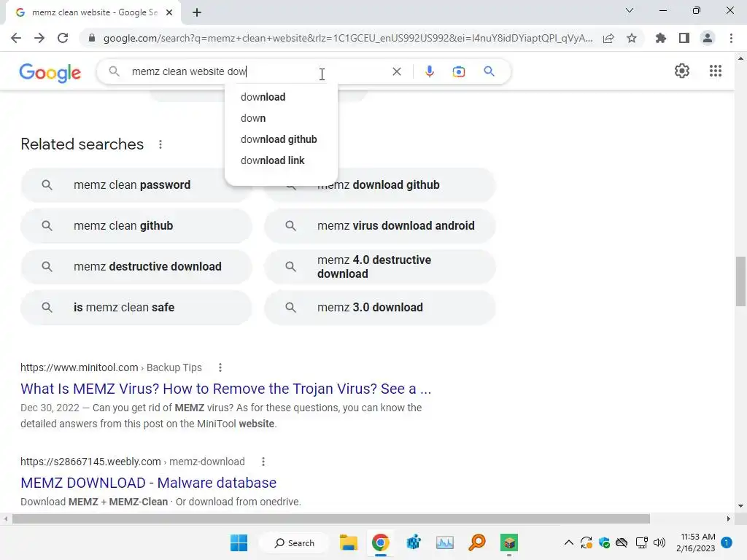Open File Explorer from taskbar
Viewport: 747px width, 560px height.
click(x=348, y=542)
